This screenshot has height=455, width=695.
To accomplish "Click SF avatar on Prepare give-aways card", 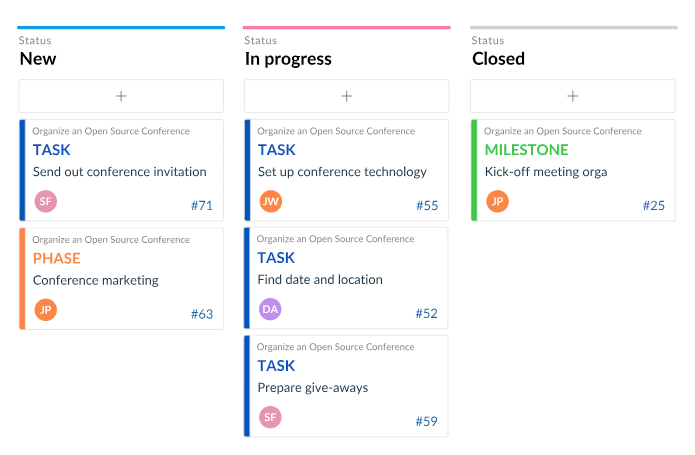I will tap(270, 417).
